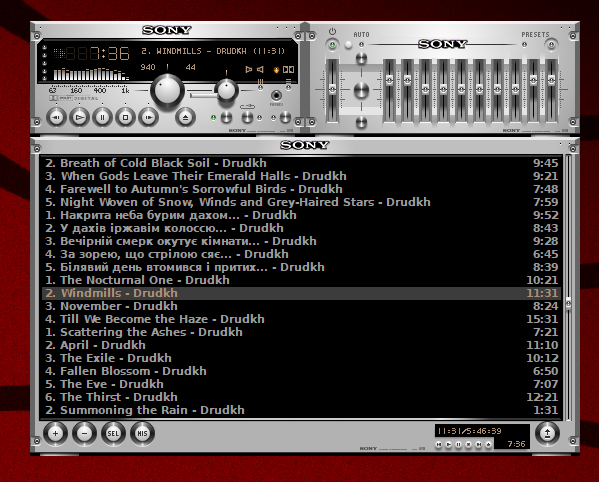This screenshot has width=599, height=482.
Task: Click the plus (add) button in playlist
Action: click(55, 433)
